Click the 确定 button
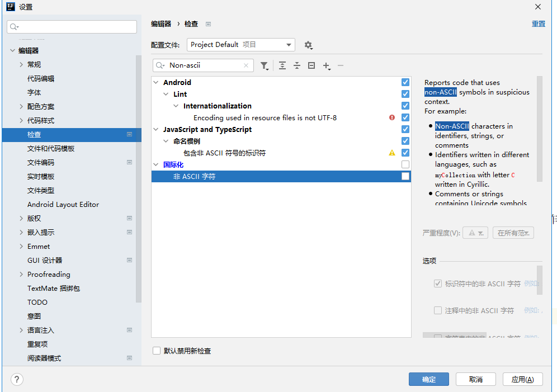Screen dimensions: 557x392 [428, 379]
